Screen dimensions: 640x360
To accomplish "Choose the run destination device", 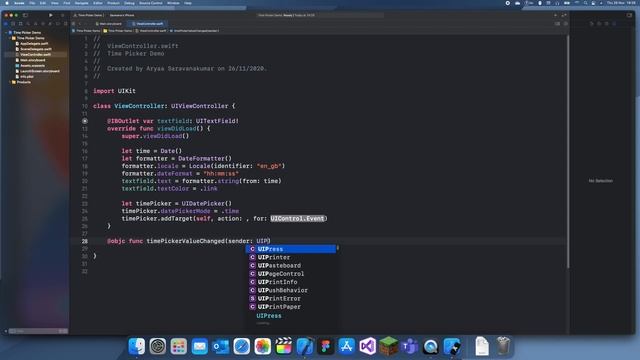I will pos(122,15).
